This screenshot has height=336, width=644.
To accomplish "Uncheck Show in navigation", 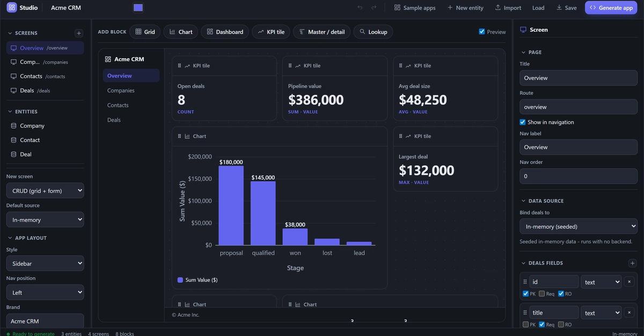I will tap(523, 122).
